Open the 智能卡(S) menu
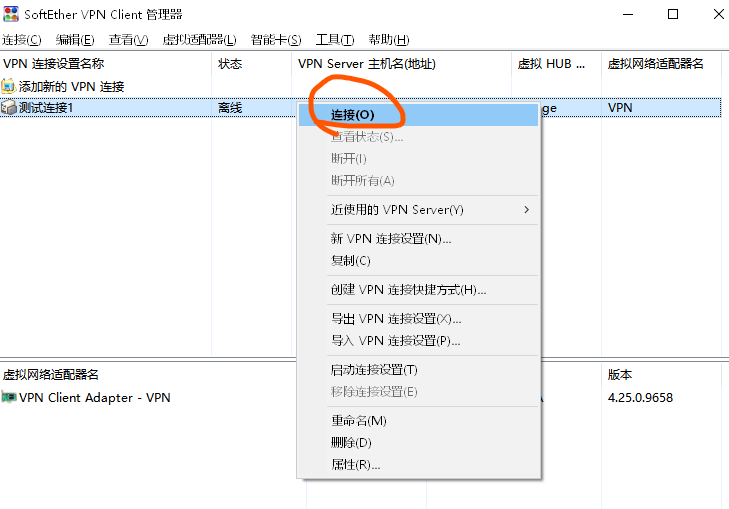This screenshot has width=729, height=509. point(276,40)
